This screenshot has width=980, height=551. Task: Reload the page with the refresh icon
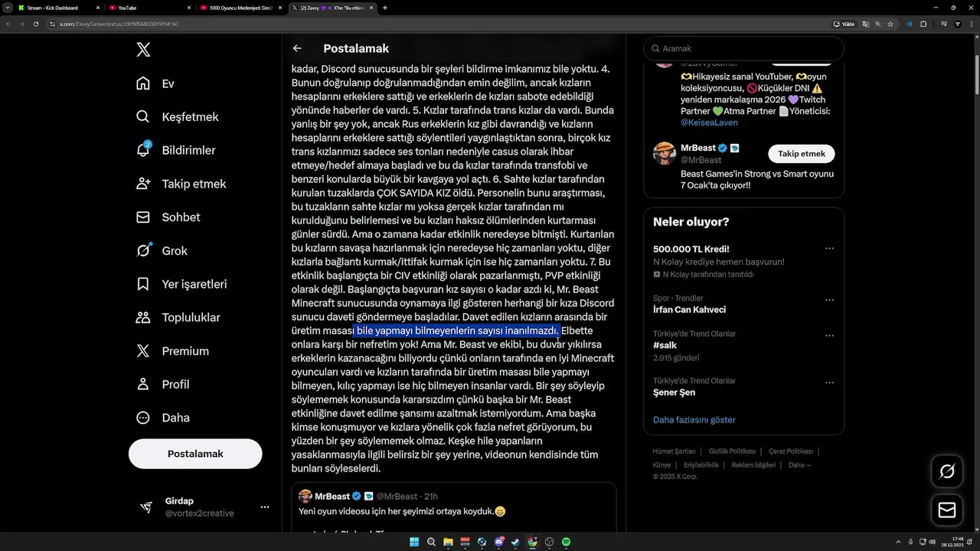point(36,24)
